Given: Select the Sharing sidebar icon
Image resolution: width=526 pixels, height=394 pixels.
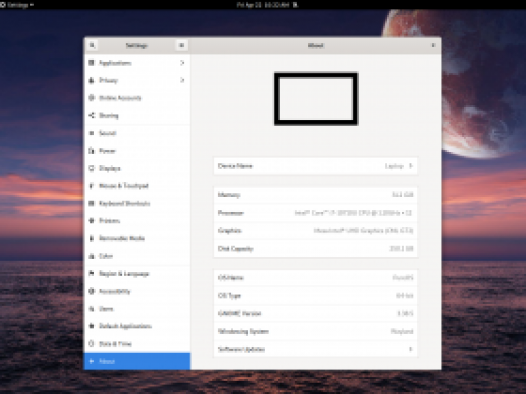Looking at the screenshot, I should 92,115.
